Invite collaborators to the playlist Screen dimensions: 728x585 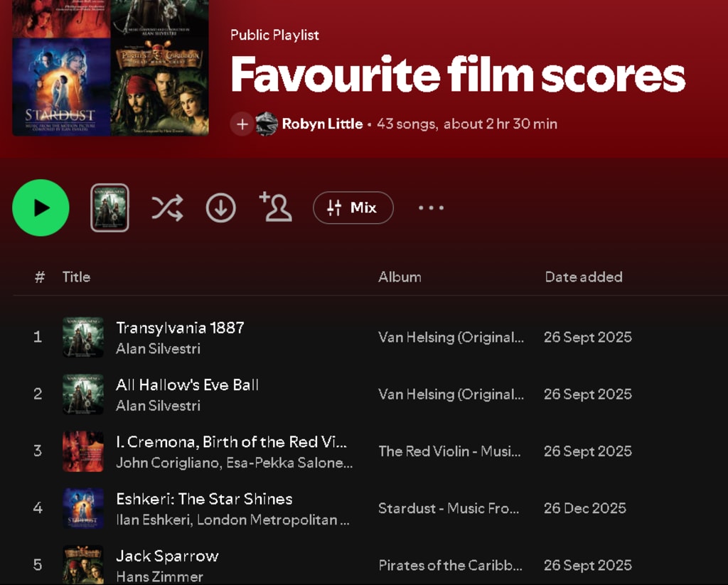(275, 207)
